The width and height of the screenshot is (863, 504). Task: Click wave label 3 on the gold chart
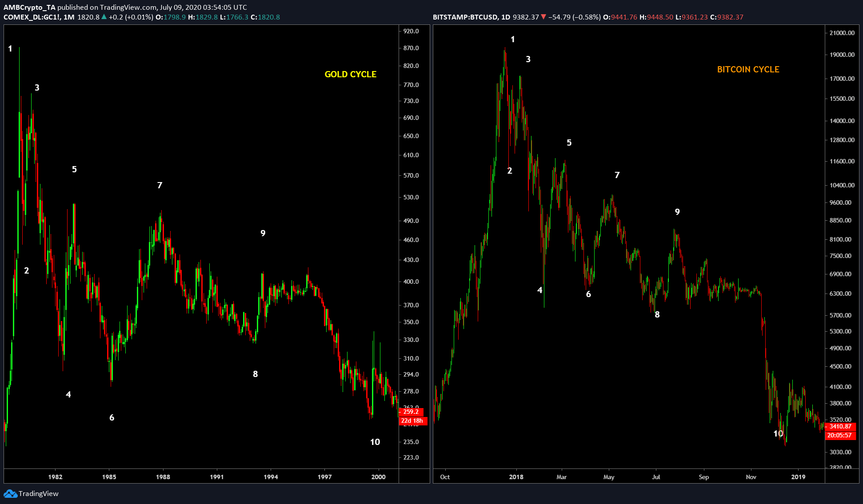click(37, 87)
